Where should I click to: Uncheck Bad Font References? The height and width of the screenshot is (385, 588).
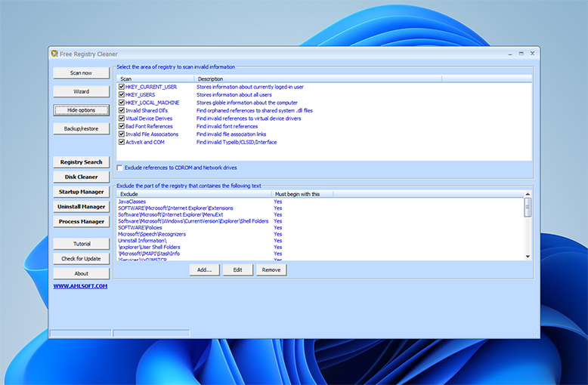122,126
